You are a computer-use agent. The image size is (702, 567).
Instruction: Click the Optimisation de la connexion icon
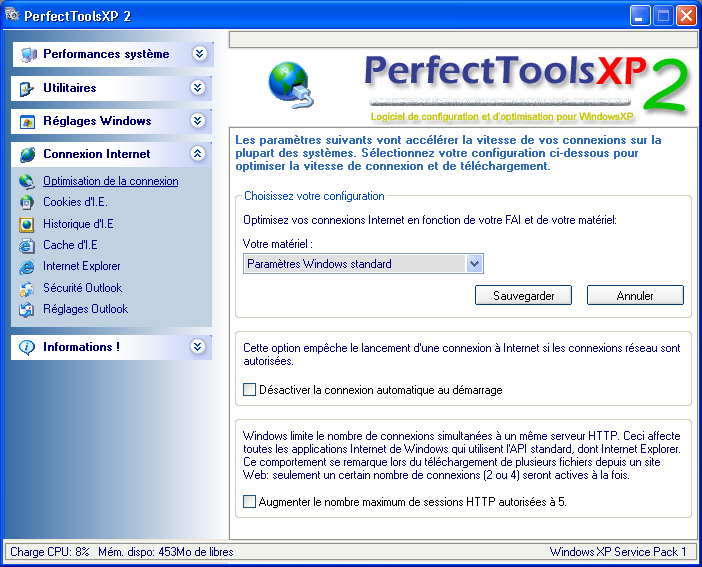tap(26, 181)
